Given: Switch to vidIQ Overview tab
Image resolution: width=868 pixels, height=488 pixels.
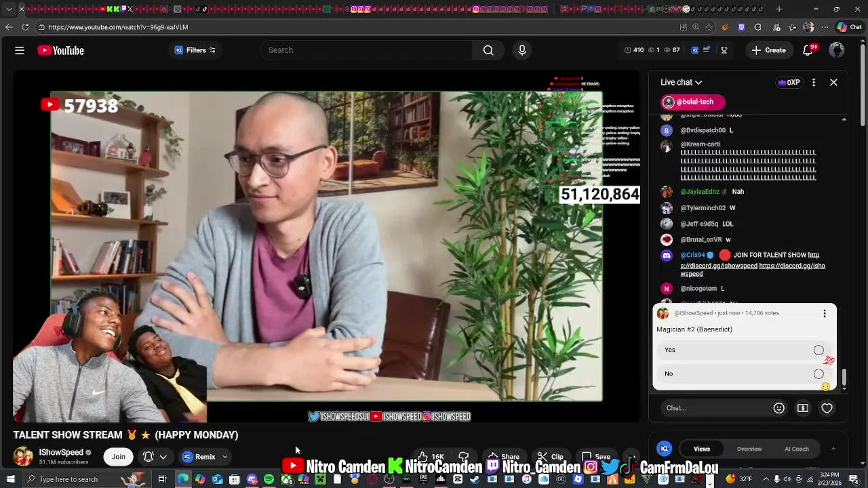Looking at the screenshot, I should [x=749, y=449].
